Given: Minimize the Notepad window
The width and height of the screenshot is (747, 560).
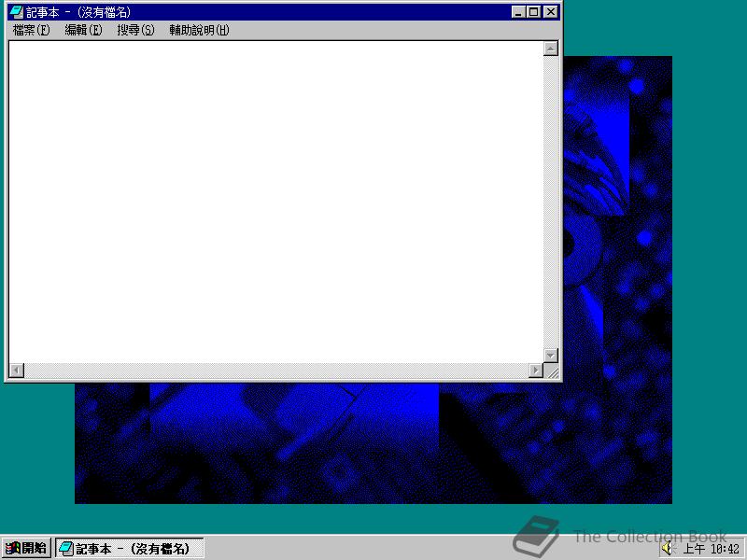Looking at the screenshot, I should coord(518,12).
